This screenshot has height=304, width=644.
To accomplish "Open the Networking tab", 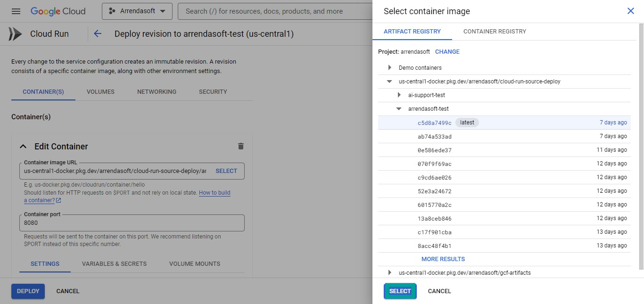I will pyautogui.click(x=157, y=92).
